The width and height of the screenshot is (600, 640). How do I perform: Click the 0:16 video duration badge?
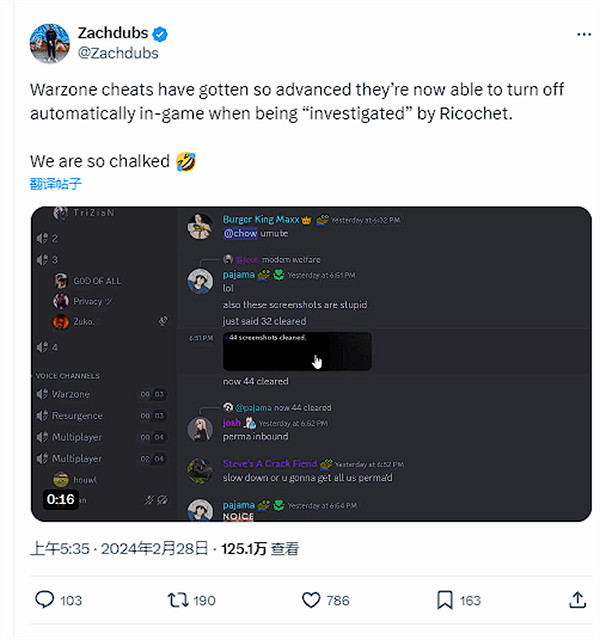[60, 499]
